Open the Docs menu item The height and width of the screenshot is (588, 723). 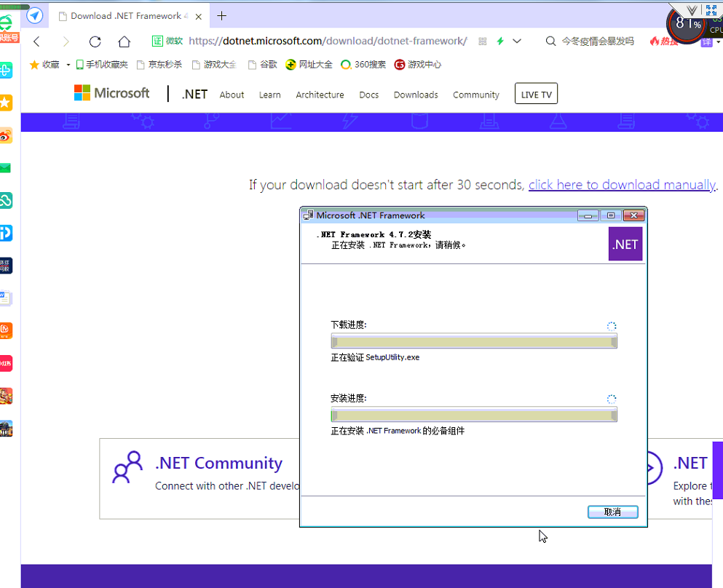click(x=369, y=95)
